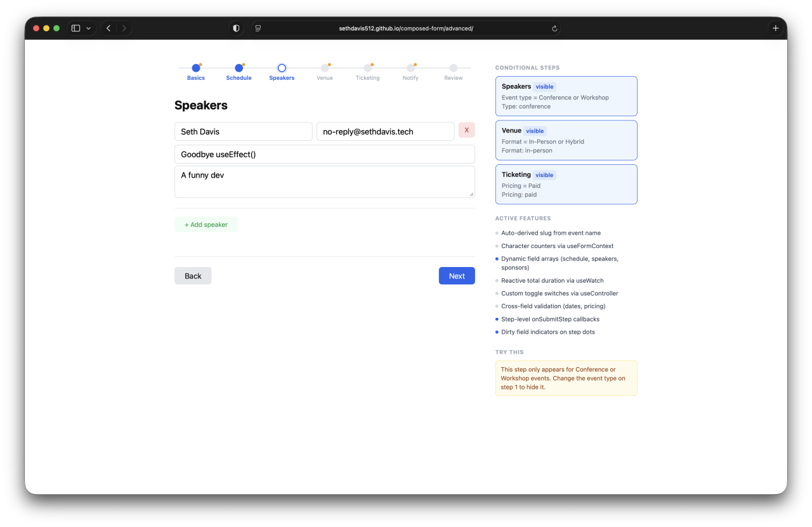Click the 'visible' badge beside Venue
812x527 pixels.
(535, 131)
